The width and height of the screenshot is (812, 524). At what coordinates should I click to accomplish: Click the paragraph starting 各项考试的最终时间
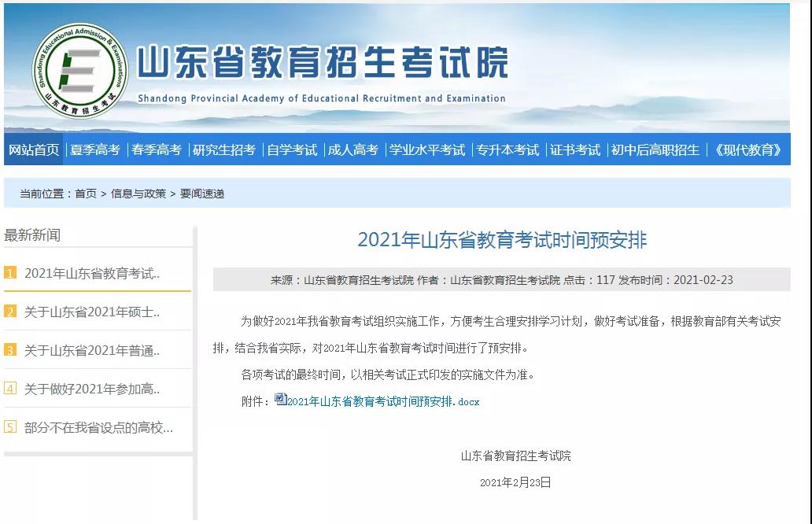coord(387,375)
